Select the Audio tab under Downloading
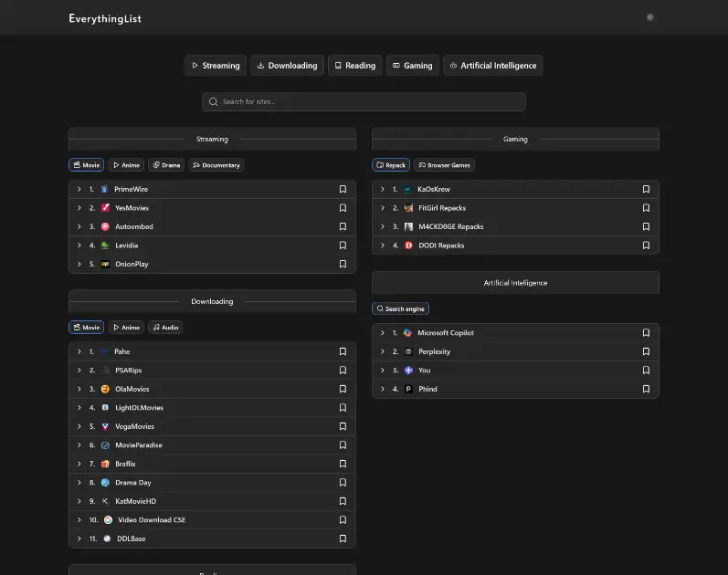Screen dimensions: 728x575 (165, 327)
